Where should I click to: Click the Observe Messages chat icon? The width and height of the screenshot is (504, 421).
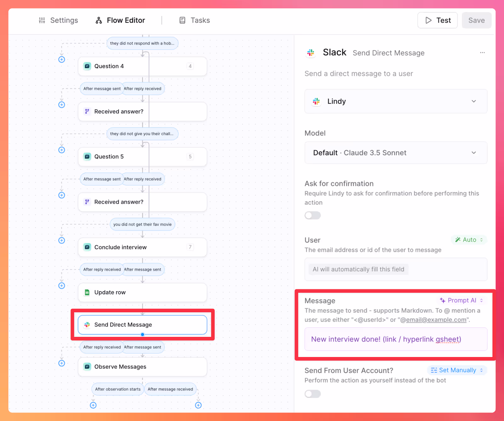pyautogui.click(x=87, y=367)
